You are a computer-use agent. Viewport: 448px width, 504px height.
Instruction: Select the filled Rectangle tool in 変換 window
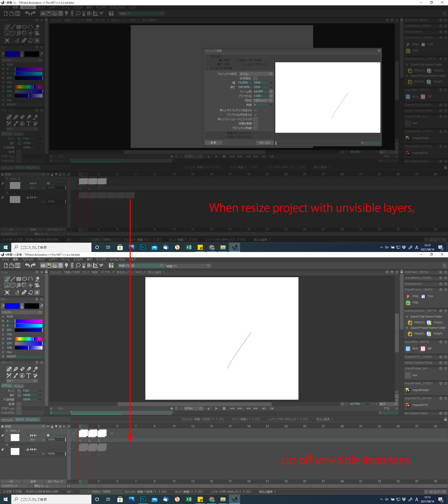pos(19,279)
